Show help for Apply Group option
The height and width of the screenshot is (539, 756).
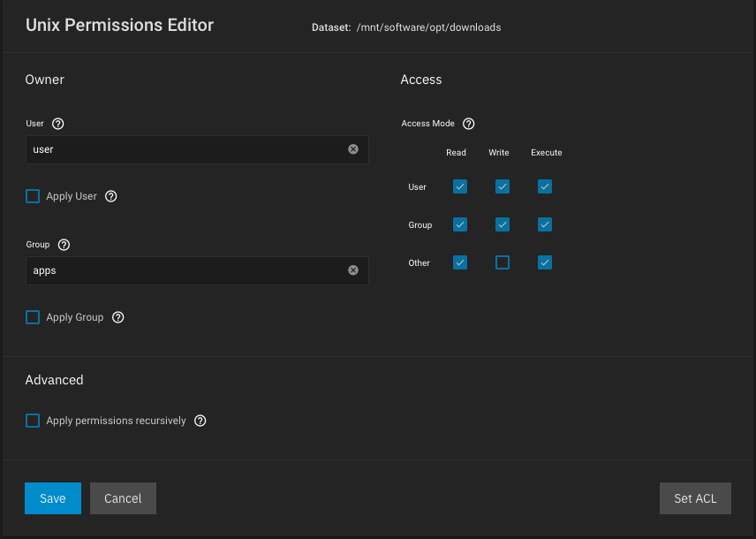point(118,317)
